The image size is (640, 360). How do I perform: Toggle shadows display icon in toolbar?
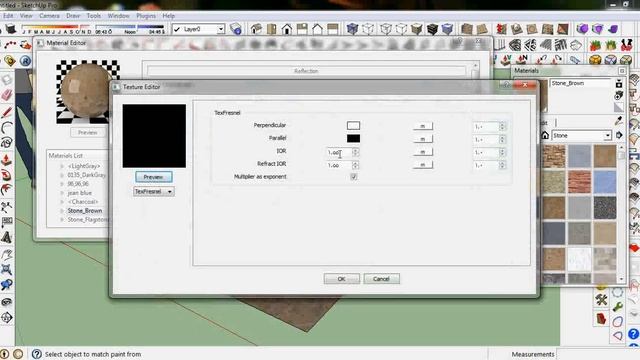tap(11, 29)
